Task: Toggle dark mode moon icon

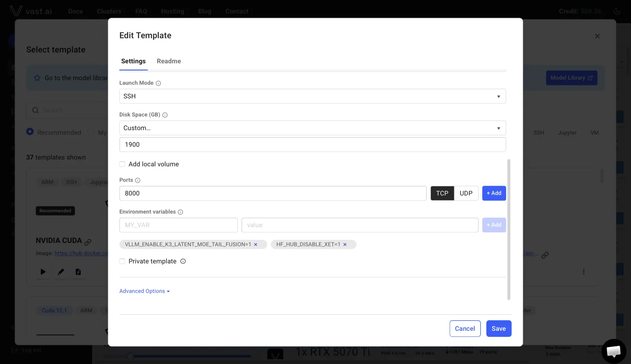Action: [617, 11]
